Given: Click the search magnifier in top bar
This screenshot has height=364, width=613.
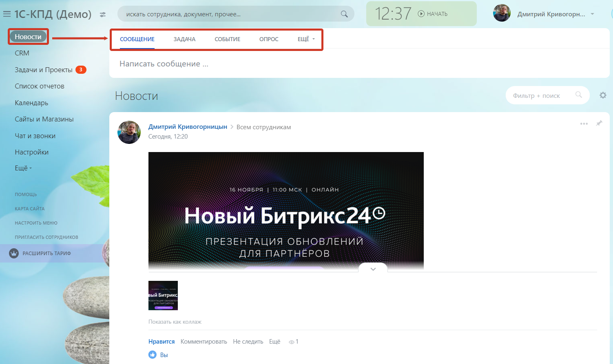Looking at the screenshot, I should tap(344, 14).
